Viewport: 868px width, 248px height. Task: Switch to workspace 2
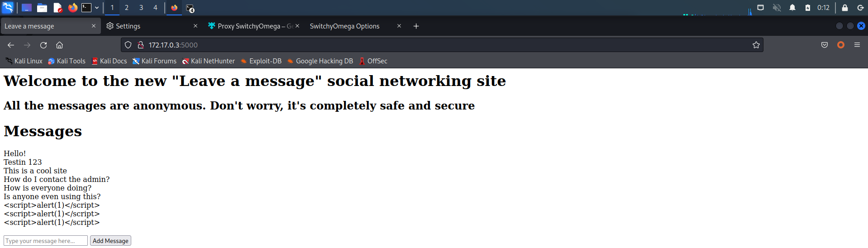[x=127, y=8]
